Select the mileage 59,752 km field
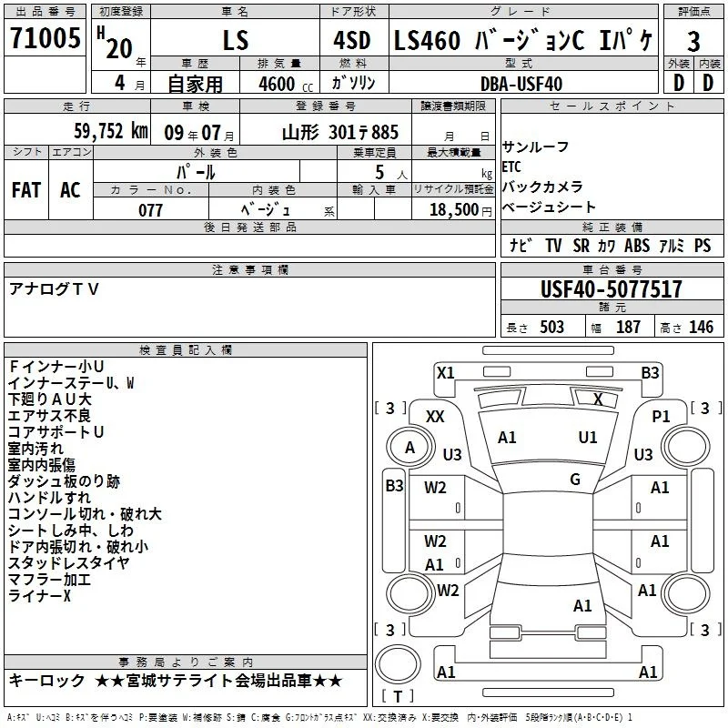 (77, 131)
